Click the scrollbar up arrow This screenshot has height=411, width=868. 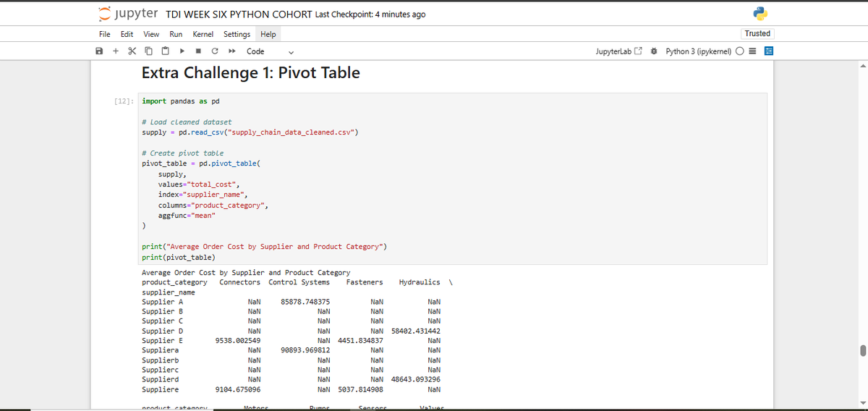[862, 65]
